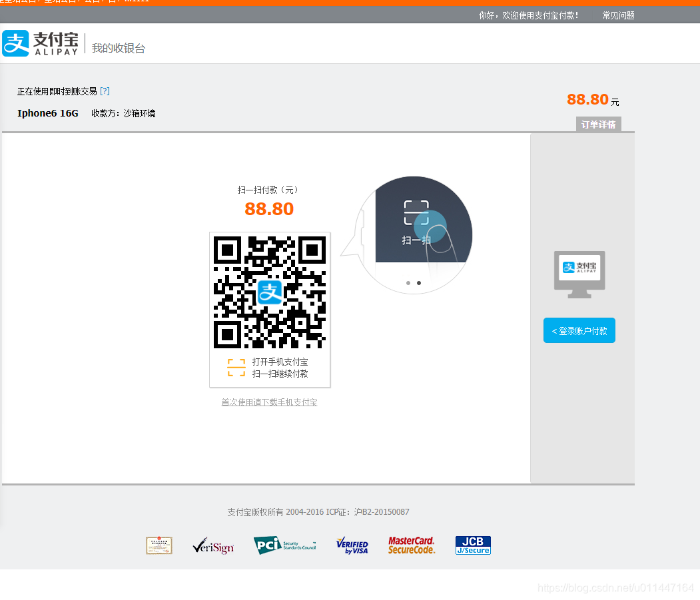Select the first carousel dot under the illustration

(408, 283)
